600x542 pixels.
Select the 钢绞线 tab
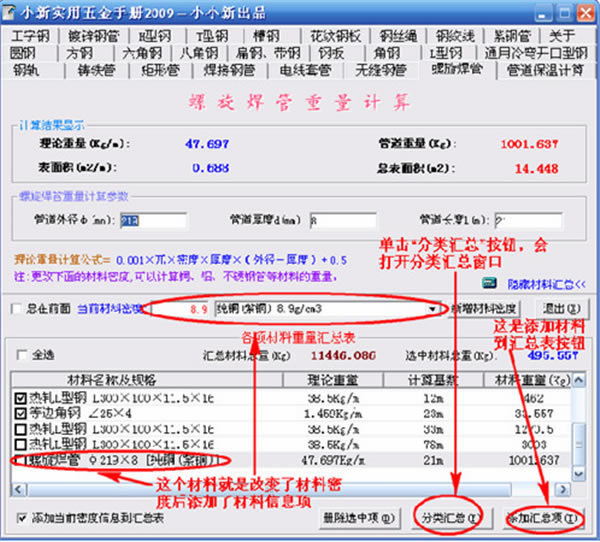(x=455, y=36)
